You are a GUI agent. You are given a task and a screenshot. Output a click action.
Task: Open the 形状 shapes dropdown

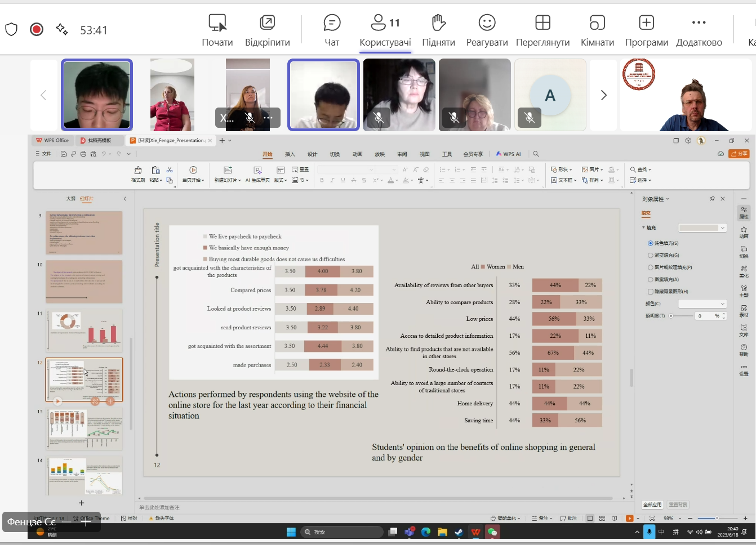[x=562, y=169]
